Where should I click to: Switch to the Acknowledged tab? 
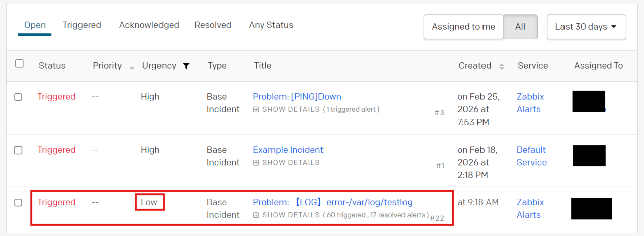pyautogui.click(x=149, y=25)
